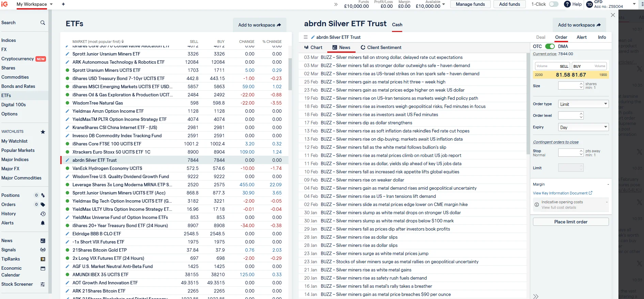Select Commodities in the sidebar
The height and width of the screenshot is (299, 644).
(x=15, y=77)
